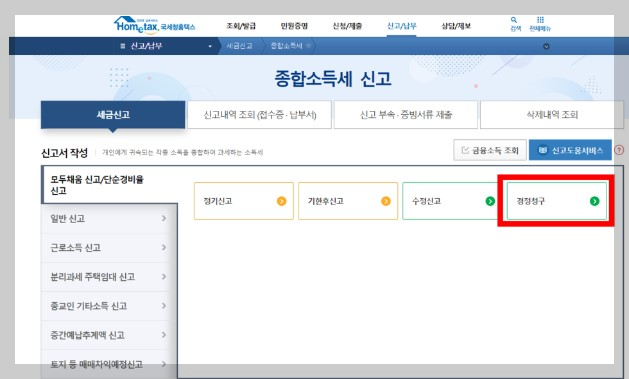Expand 중간예납추계액 신고 chevron
The width and height of the screenshot is (629, 379).
click(x=164, y=335)
